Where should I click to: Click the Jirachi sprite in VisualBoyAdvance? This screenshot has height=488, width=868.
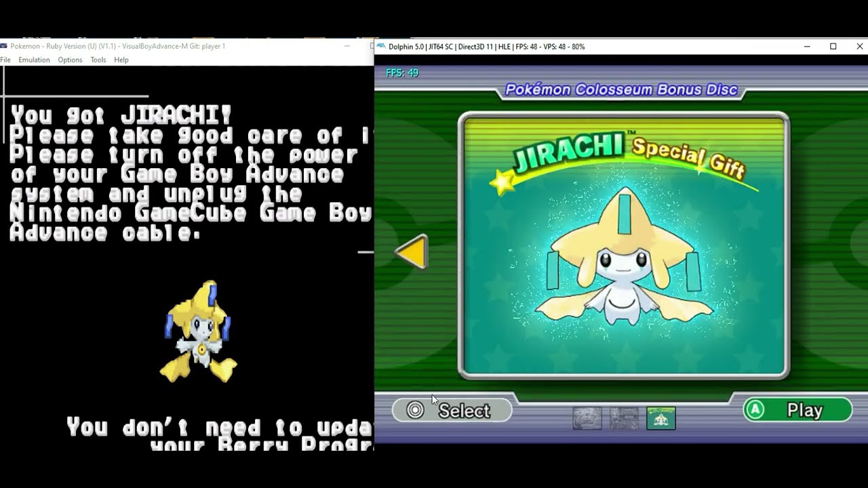tap(198, 331)
